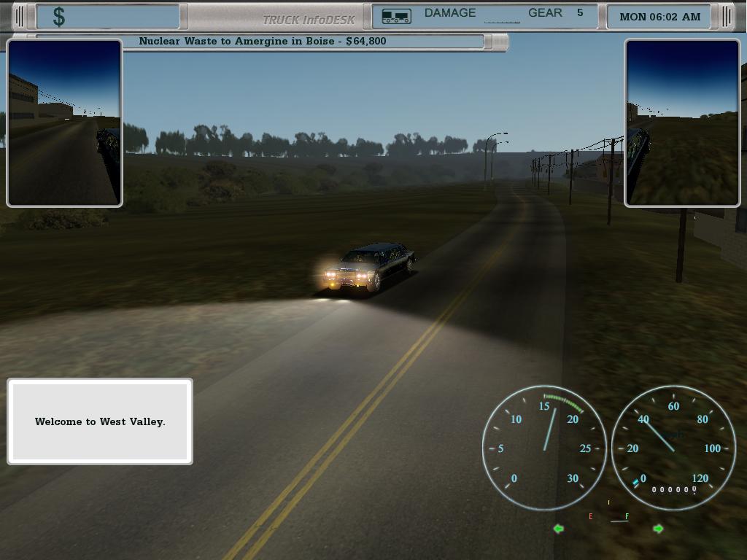747x560 pixels.
Task: Click the handle at end of job bar
Action: (x=496, y=42)
